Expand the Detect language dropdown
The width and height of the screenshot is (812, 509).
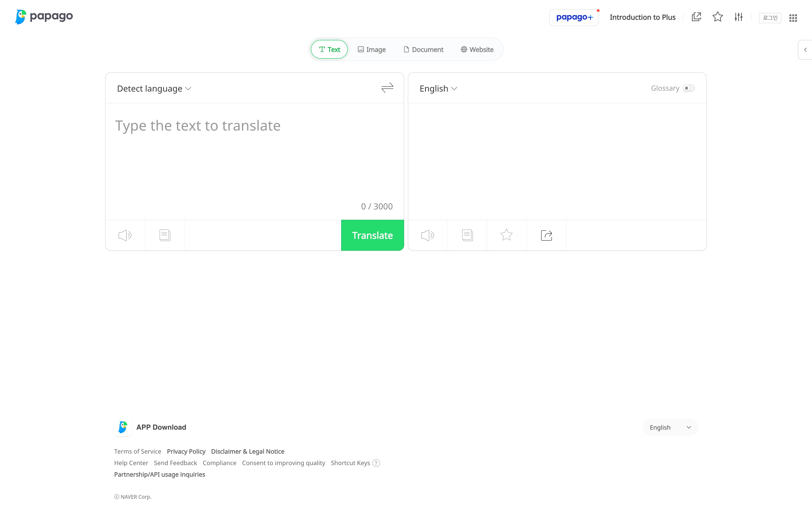click(x=154, y=89)
